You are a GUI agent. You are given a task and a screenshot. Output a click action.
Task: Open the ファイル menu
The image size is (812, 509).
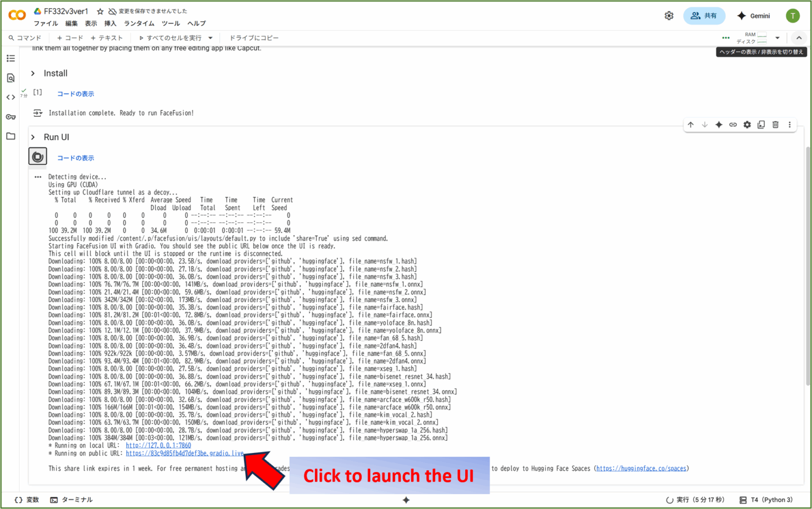tap(46, 23)
